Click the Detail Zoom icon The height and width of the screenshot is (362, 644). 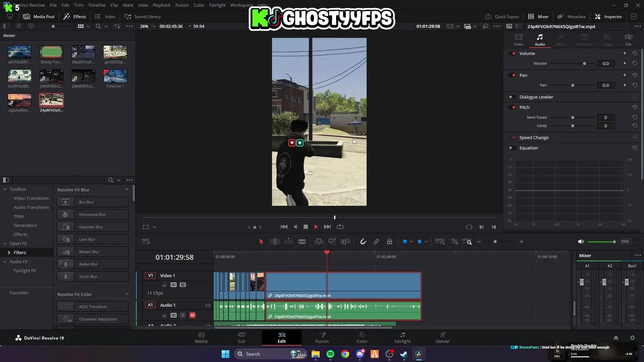click(455, 242)
